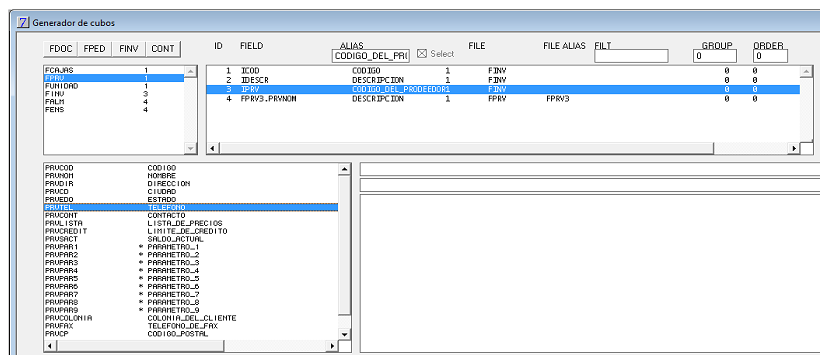Select FENS in the file list
The width and height of the screenshot is (836, 362).
point(114,110)
